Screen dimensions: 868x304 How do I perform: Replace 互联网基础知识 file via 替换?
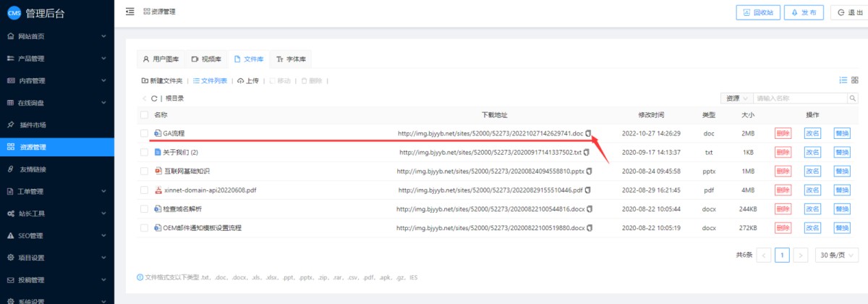point(842,171)
